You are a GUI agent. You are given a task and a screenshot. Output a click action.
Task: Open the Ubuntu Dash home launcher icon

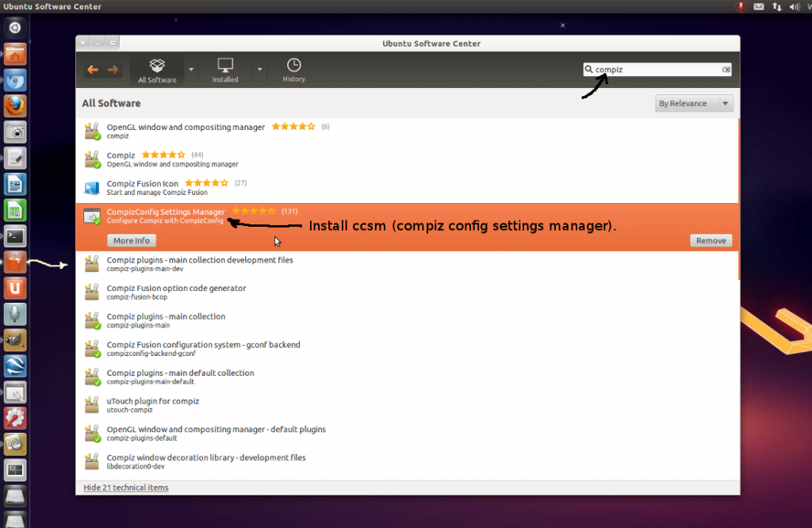click(x=15, y=28)
